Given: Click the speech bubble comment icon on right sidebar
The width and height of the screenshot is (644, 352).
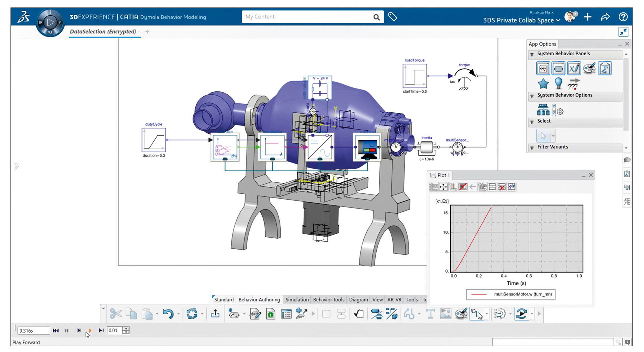Looking at the screenshot, I should [627, 160].
